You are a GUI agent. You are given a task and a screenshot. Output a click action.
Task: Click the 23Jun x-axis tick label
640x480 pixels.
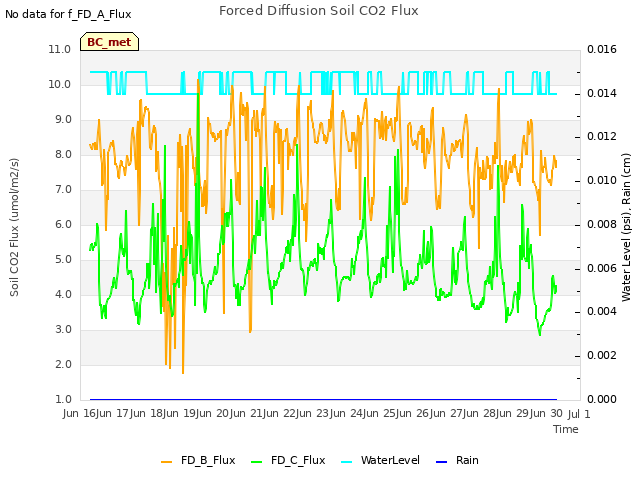[331, 413]
